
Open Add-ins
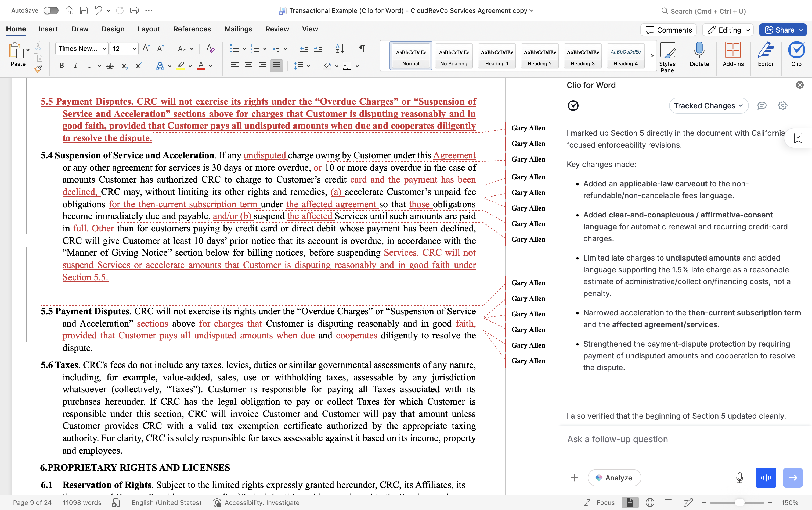point(733,55)
